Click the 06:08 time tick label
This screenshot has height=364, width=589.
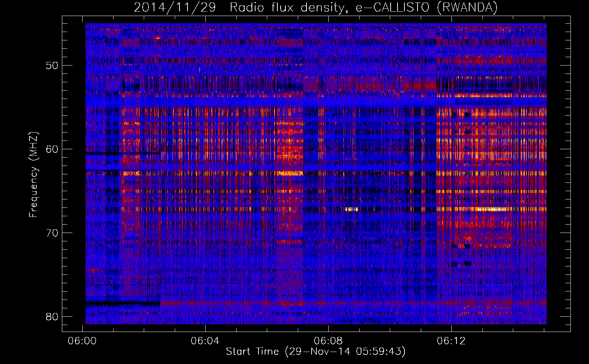click(328, 341)
